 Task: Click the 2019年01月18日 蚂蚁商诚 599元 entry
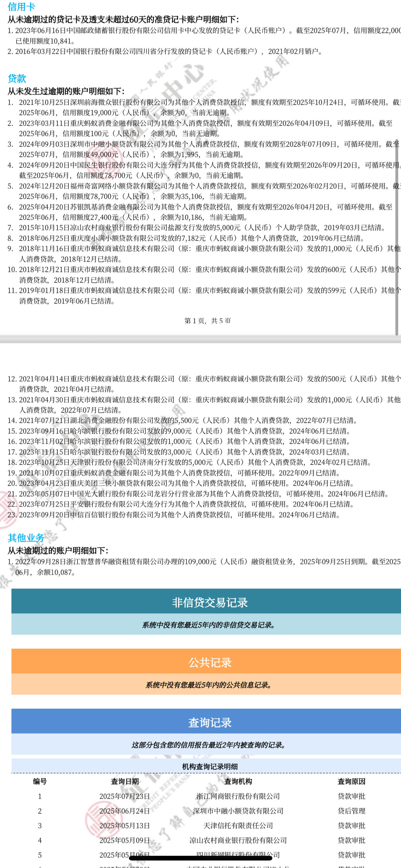coord(204,295)
